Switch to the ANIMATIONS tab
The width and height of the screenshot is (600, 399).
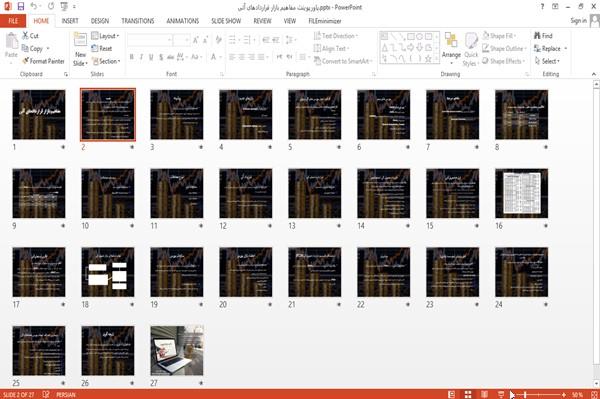tap(183, 21)
